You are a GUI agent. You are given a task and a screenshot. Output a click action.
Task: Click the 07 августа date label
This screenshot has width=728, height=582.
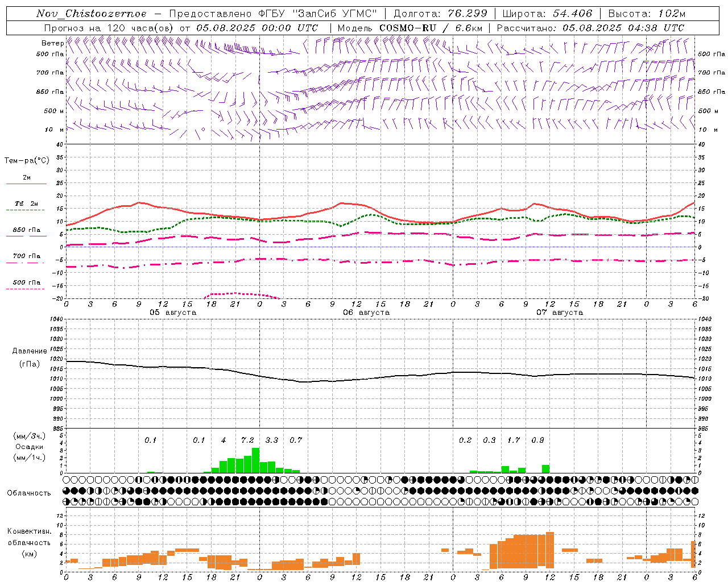click(x=560, y=313)
